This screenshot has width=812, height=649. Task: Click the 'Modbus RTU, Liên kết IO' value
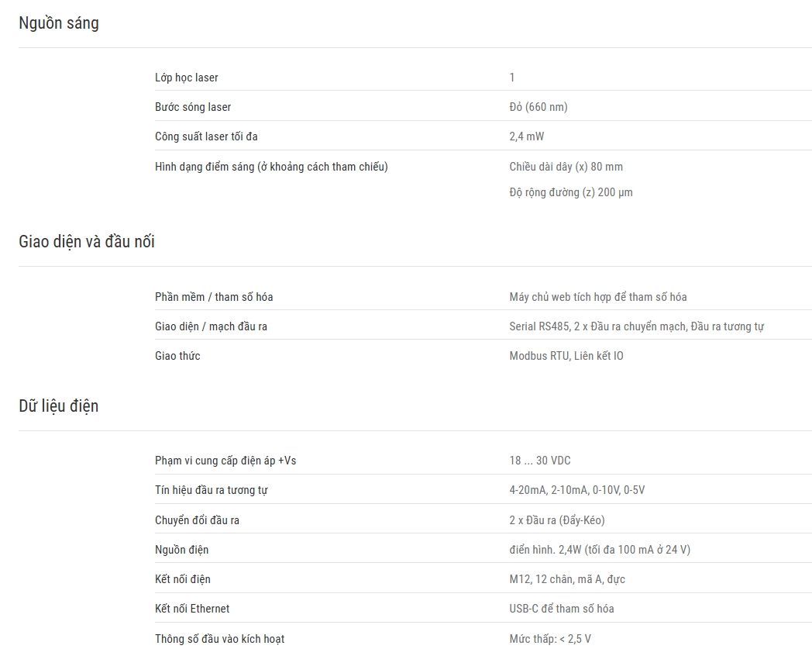point(566,356)
